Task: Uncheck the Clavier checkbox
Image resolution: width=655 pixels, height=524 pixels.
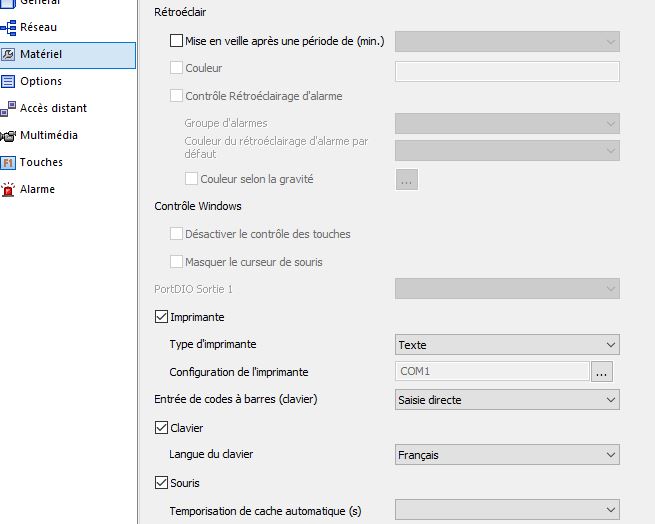Action: coord(162,428)
